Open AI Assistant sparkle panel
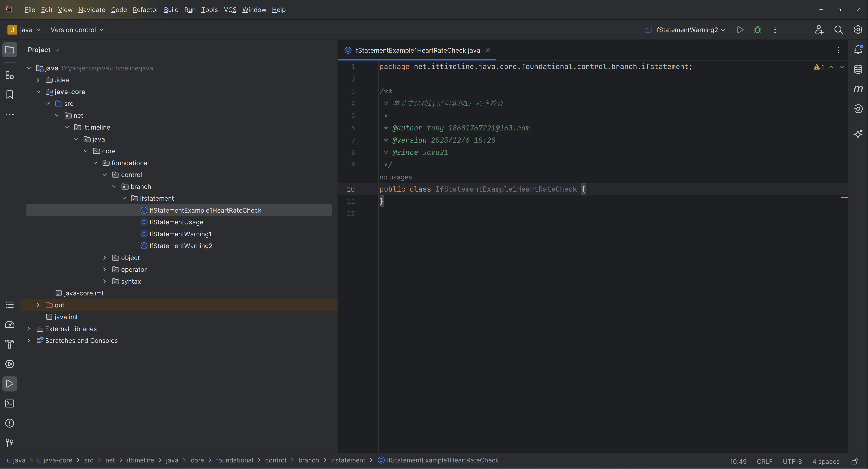The height and width of the screenshot is (469, 868). 858,134
